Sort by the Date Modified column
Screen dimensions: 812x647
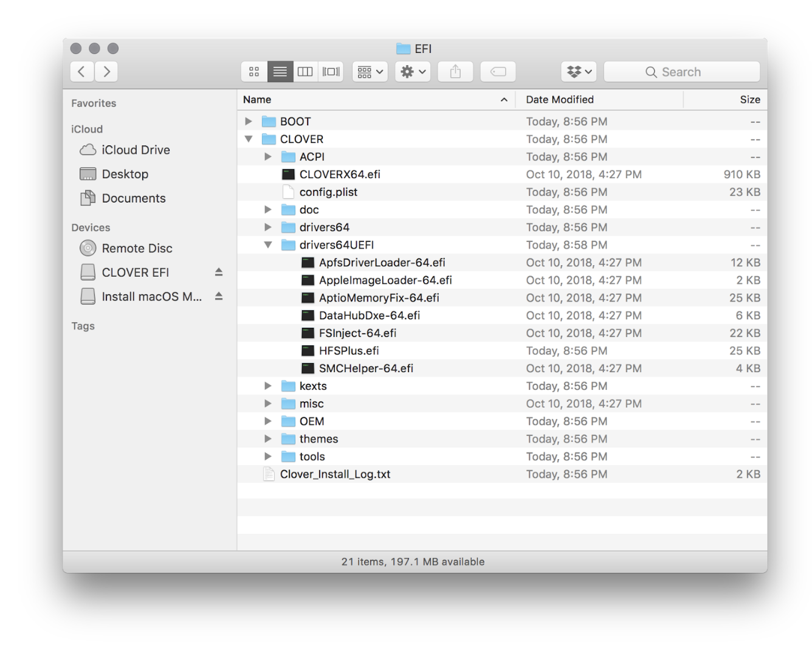coord(599,100)
